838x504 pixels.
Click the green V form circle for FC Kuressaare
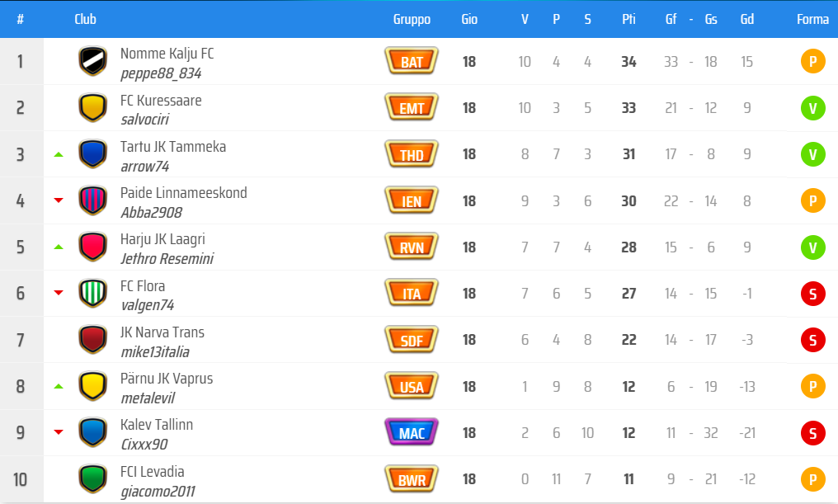click(x=812, y=107)
